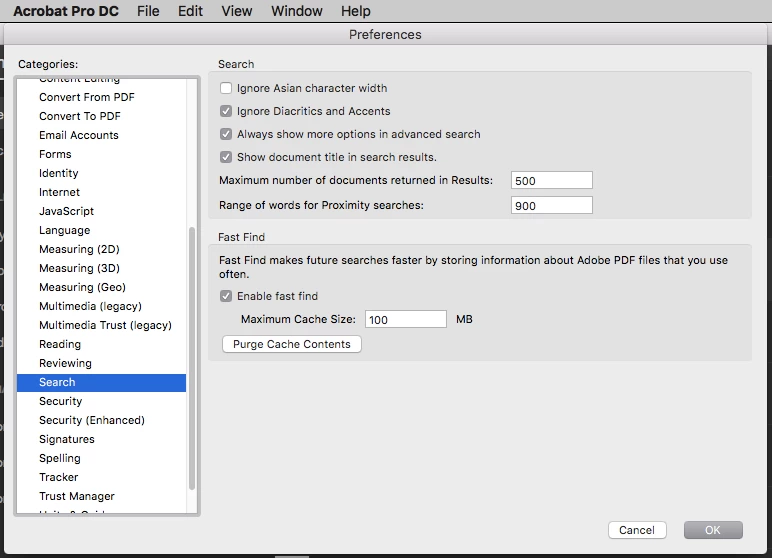Open the Window menu
The width and height of the screenshot is (772, 558).
click(297, 11)
